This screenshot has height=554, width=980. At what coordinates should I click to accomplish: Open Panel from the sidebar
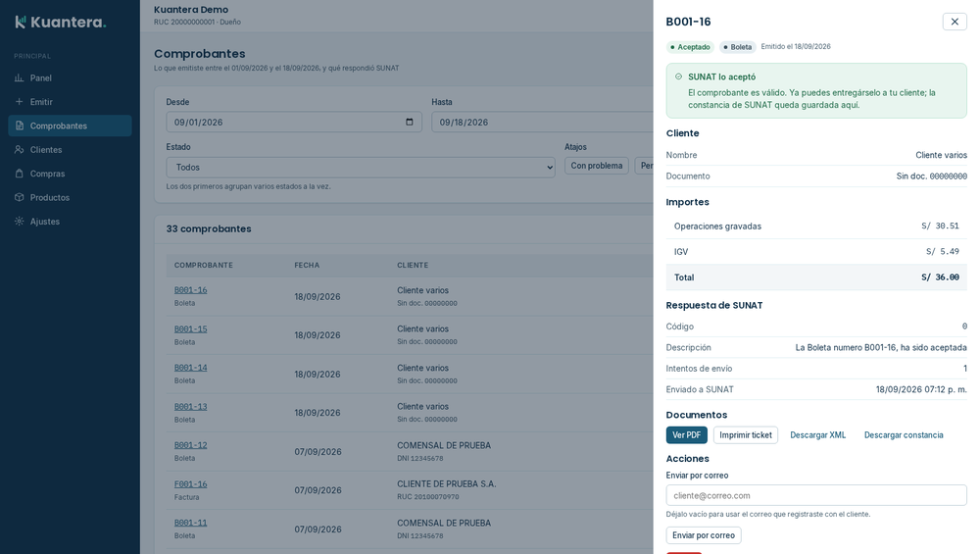[70, 78]
